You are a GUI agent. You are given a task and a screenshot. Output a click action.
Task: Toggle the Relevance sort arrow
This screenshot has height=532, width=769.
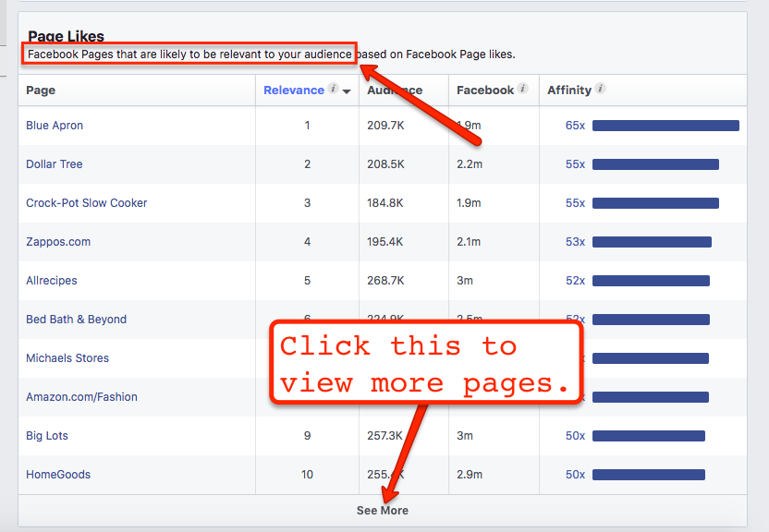pyautogui.click(x=347, y=91)
